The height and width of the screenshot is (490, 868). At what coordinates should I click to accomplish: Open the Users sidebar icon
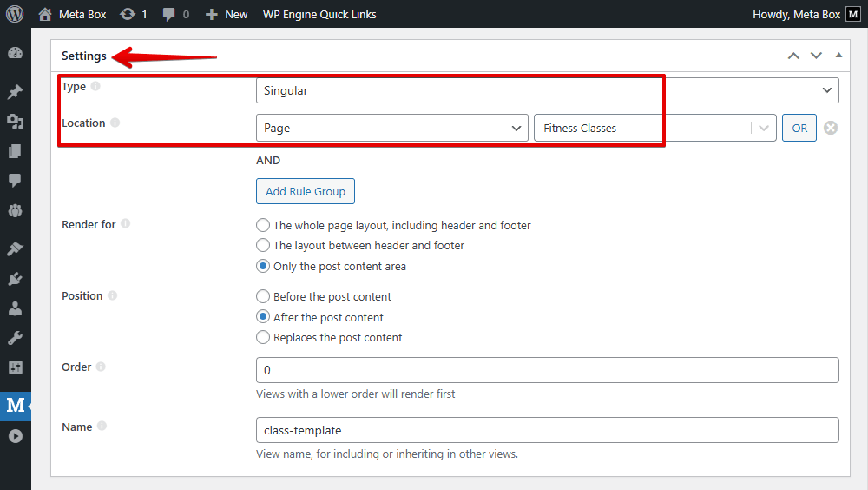15,308
